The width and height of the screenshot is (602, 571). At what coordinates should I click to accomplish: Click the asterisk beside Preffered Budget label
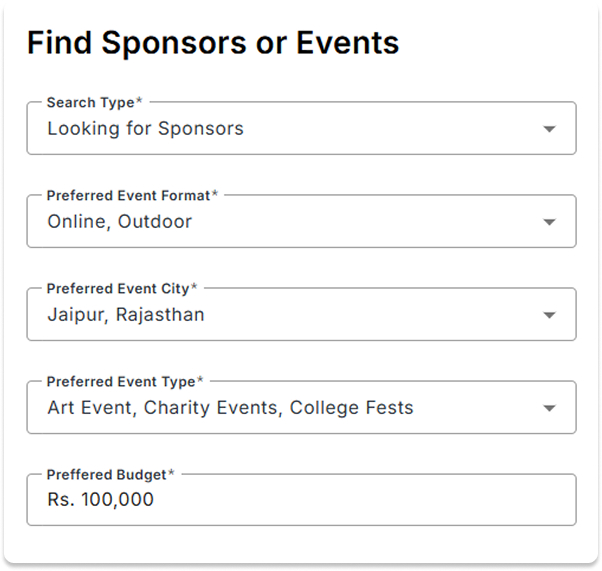171,474
